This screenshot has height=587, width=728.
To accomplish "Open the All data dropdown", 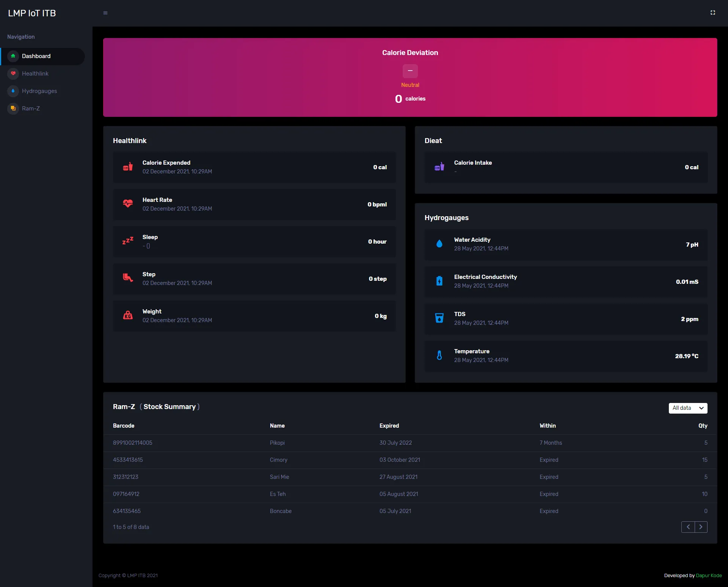I will (x=688, y=408).
